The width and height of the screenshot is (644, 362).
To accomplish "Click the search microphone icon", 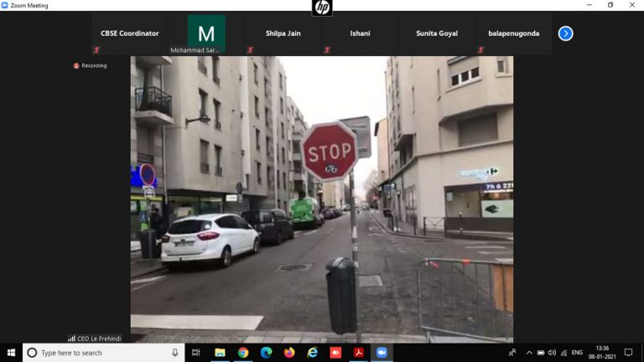I will click(175, 353).
